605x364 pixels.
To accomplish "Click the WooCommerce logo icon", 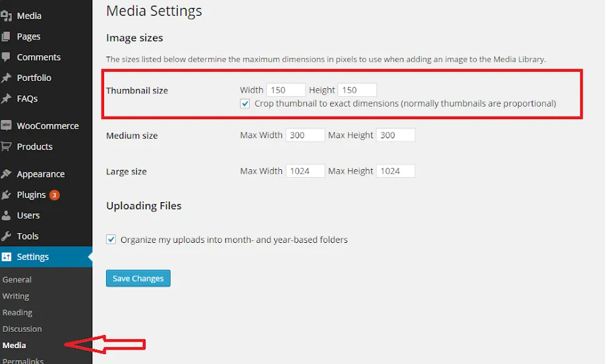I will click(x=6, y=126).
